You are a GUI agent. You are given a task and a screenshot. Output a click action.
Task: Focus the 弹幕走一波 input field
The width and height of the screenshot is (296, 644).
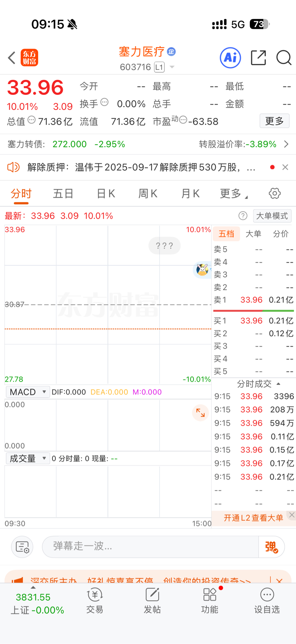[150, 547]
